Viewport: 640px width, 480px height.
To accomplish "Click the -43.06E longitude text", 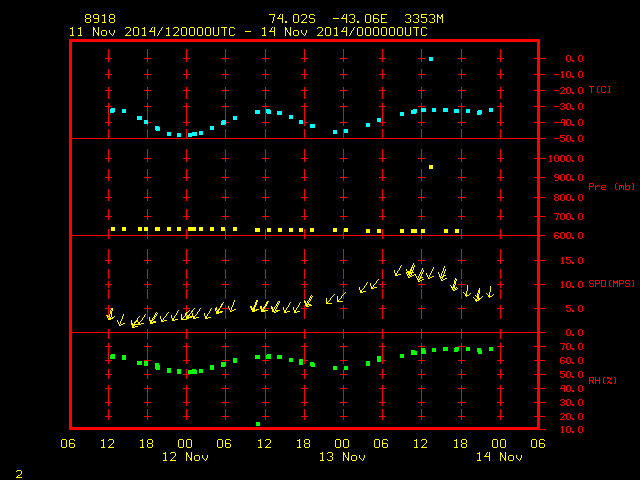I will click(360, 19).
